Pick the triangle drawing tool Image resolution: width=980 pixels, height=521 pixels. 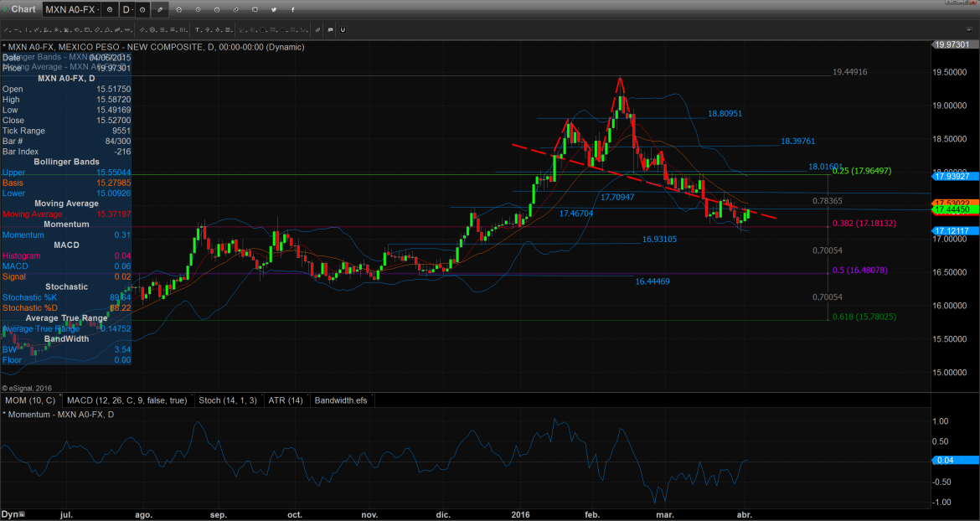(x=107, y=29)
